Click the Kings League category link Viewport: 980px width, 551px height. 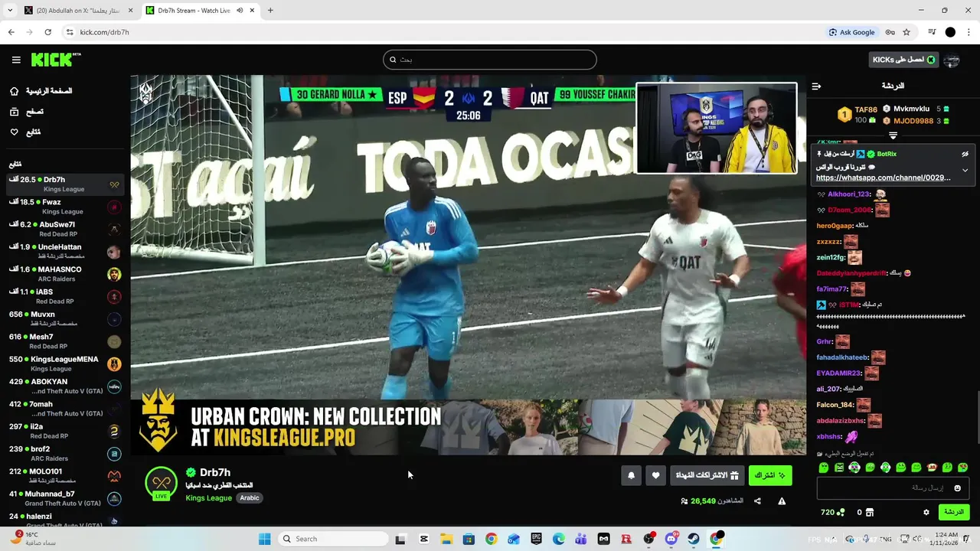(208, 497)
